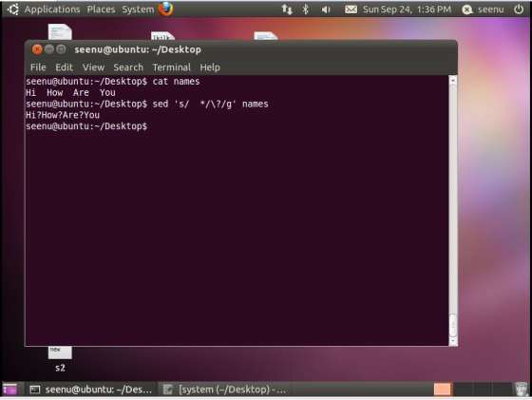
Task: Open the Ubuntu logo menu icon
Action: (x=13, y=10)
